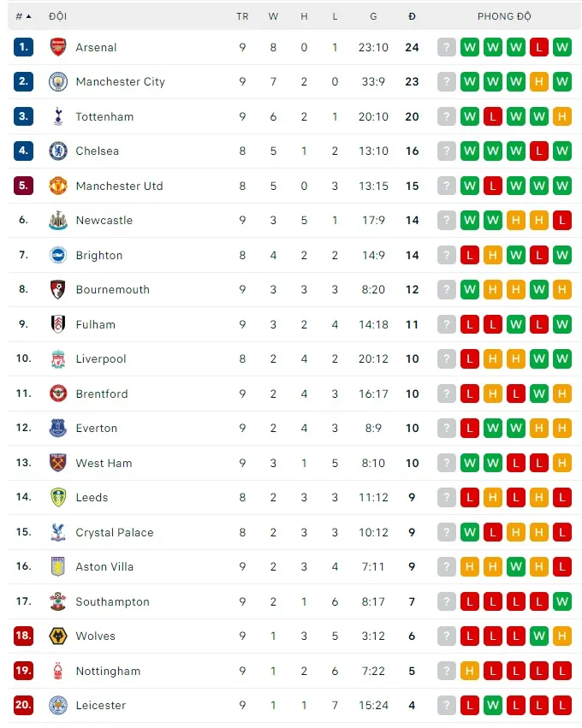Screen dimensions: 582x728
Task: Click Arsenal's grey ? next-match badge
Action: (447, 47)
